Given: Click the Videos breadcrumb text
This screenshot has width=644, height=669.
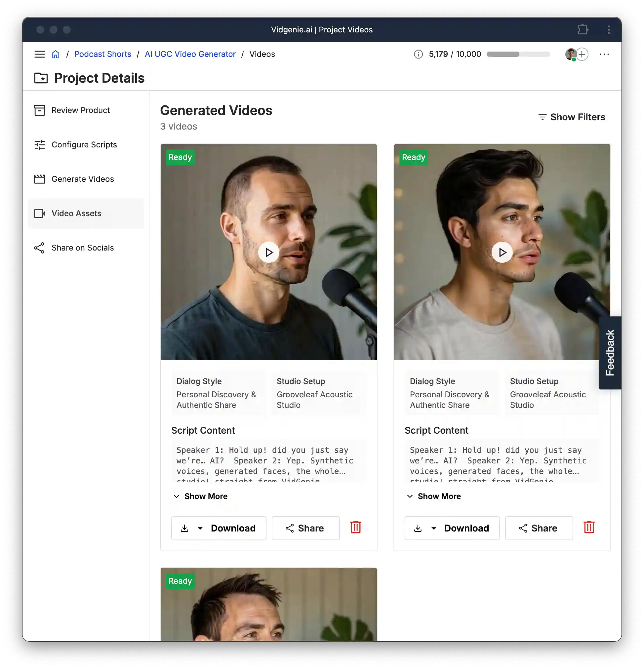Looking at the screenshot, I should [x=262, y=54].
